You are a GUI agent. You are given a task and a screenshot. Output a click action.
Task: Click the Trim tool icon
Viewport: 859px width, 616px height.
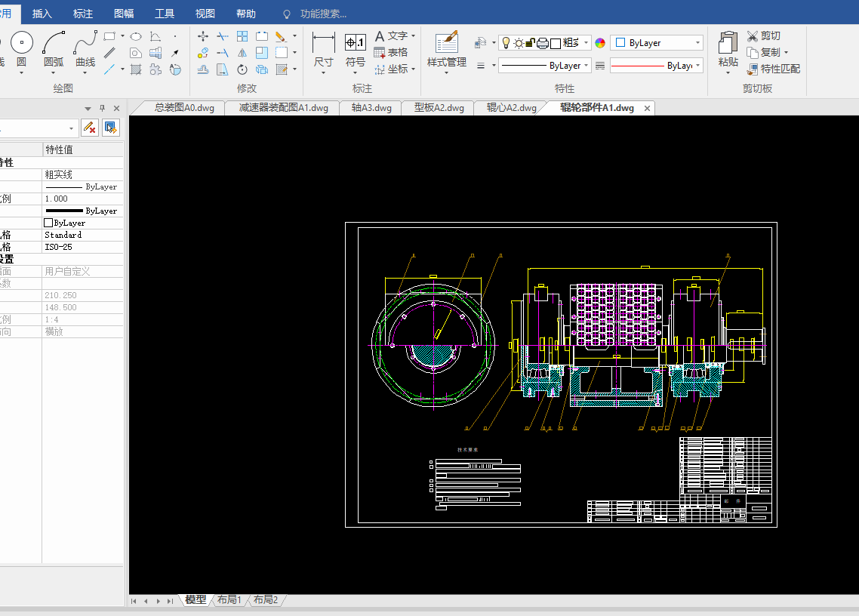pyautogui.click(x=223, y=37)
